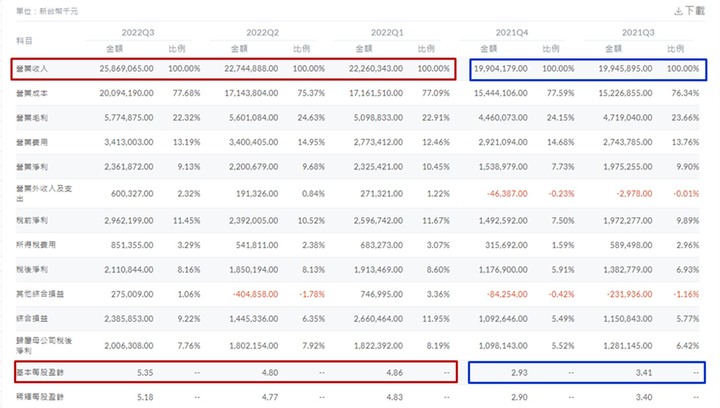Click parent net income value 2,006,308.00

coord(129,346)
